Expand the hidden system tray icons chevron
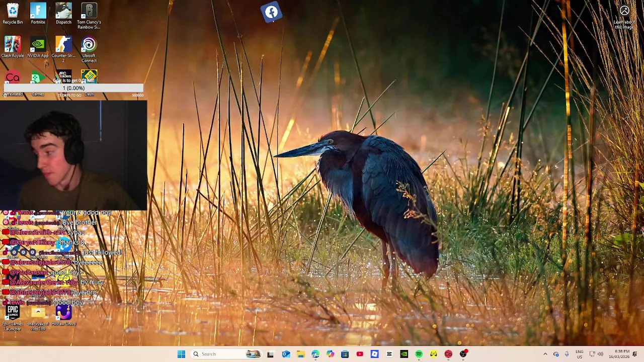This screenshot has height=362, width=644. (x=545, y=354)
